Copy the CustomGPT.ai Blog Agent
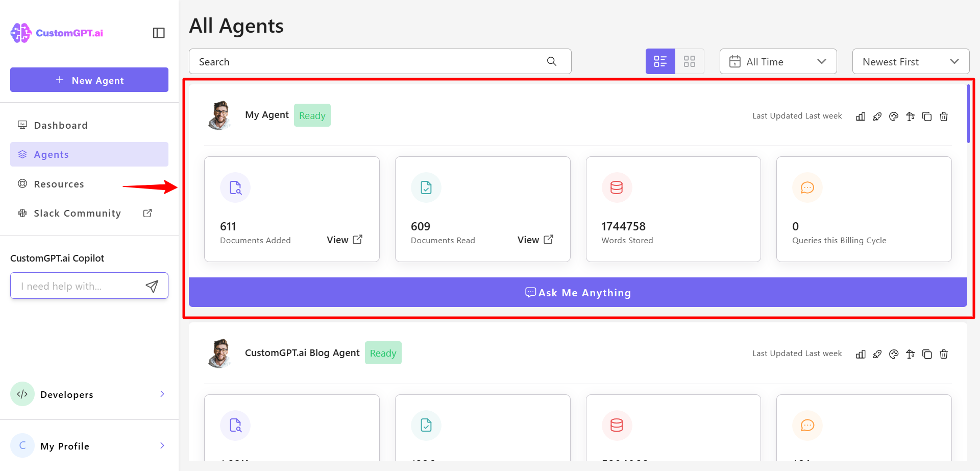Screen dimensions: 980x471 coord(927,354)
